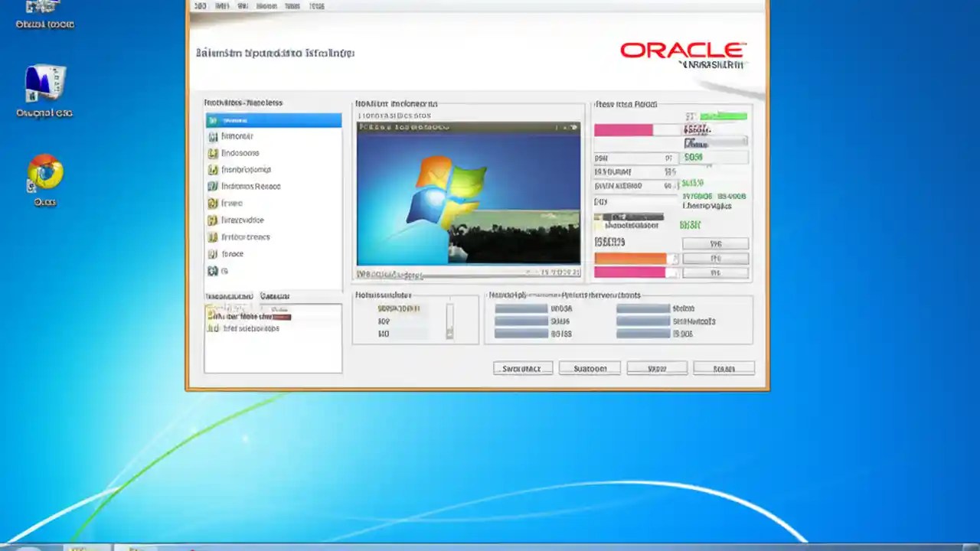
Task: Open the first menu in the window menu bar
Action: [x=201, y=5]
